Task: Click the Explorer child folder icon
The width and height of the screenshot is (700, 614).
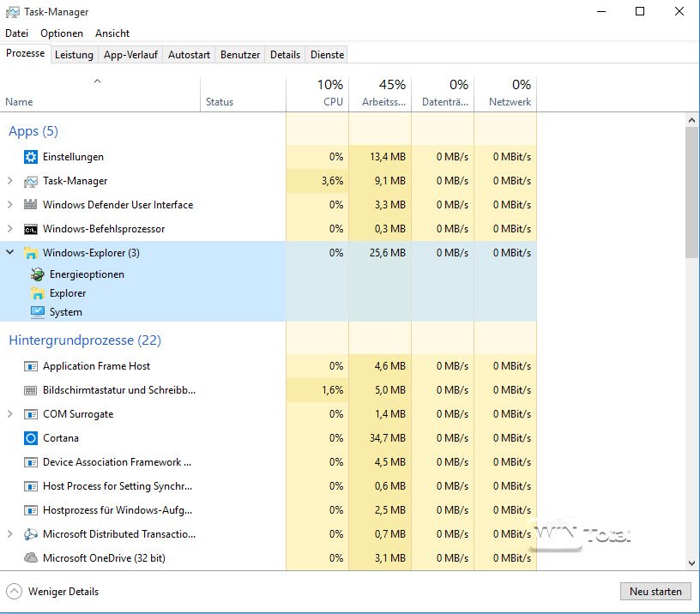Action: [38, 293]
